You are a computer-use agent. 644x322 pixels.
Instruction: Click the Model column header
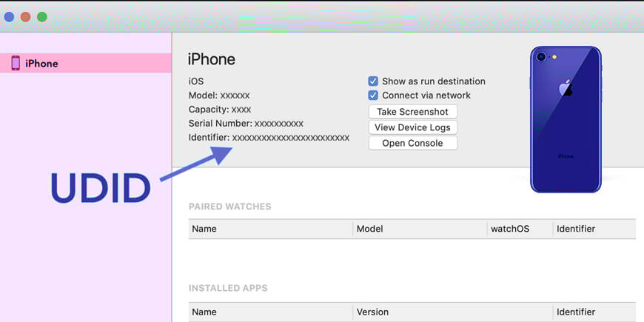[x=369, y=229]
